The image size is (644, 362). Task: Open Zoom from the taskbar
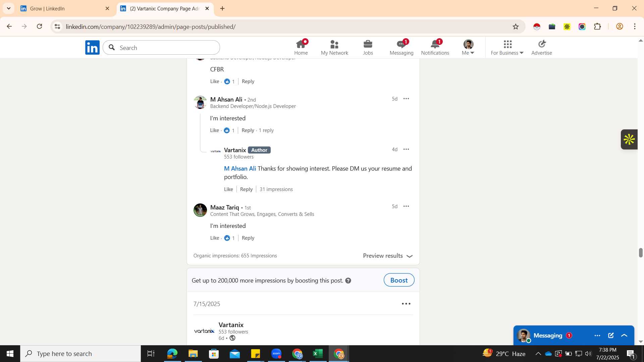(x=276, y=354)
